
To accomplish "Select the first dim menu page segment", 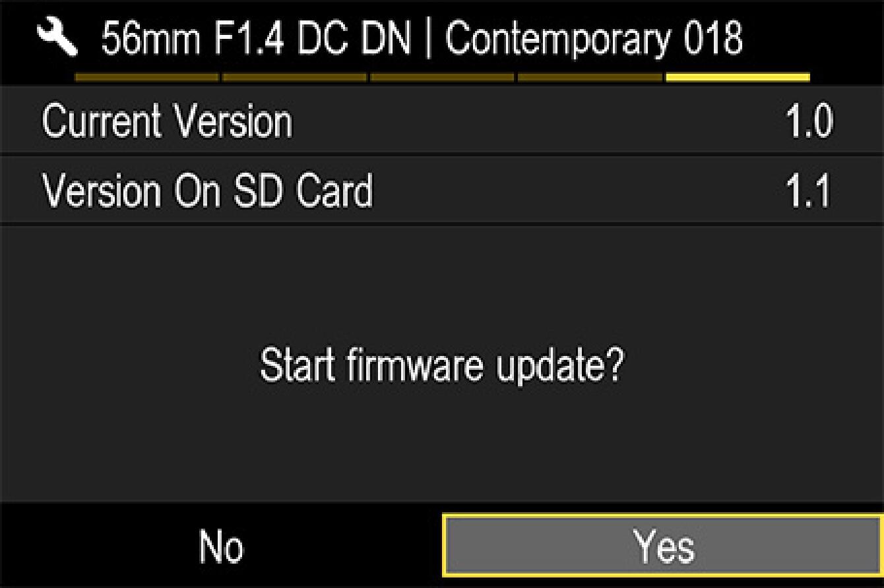I will (146, 77).
